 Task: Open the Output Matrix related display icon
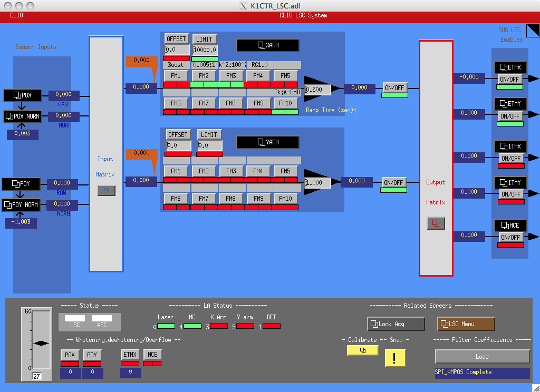[x=436, y=223]
